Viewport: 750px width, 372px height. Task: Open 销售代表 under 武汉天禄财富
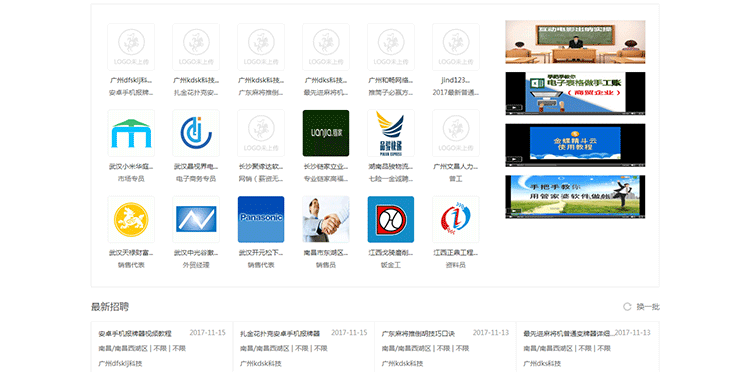131,265
